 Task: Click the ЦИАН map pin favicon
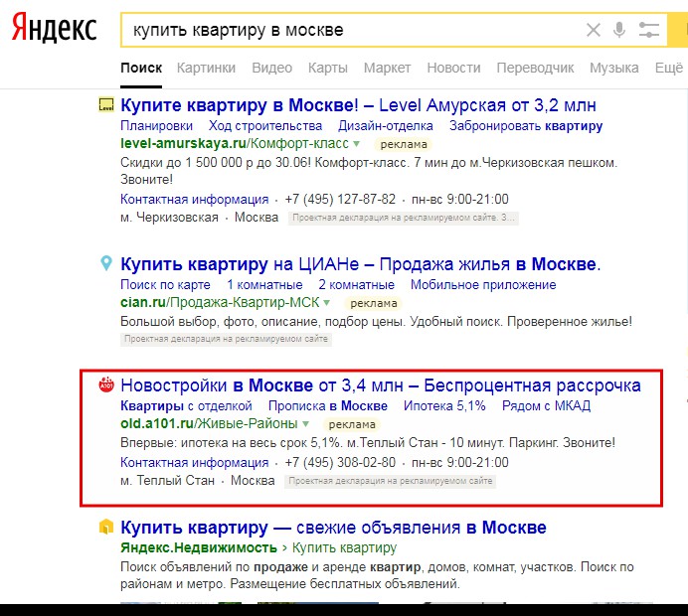click(x=106, y=263)
